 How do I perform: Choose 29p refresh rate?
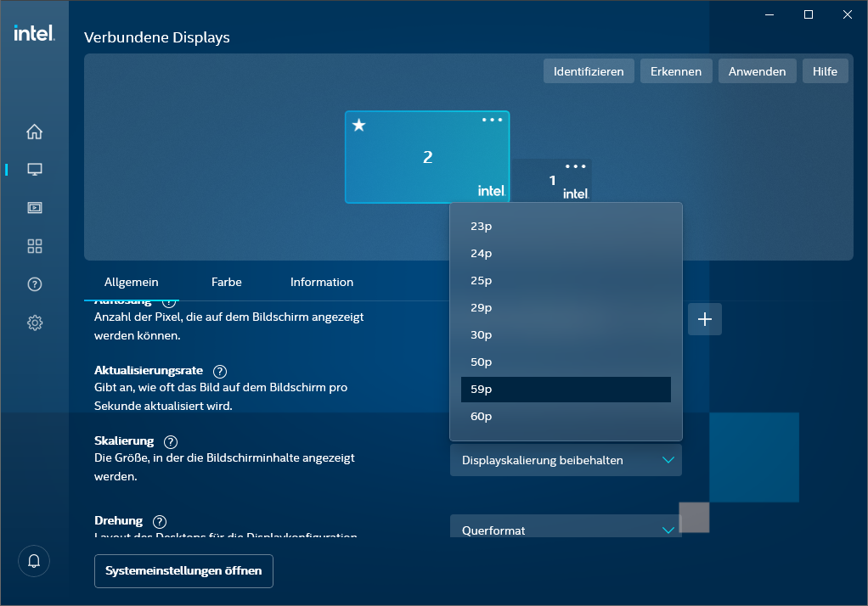coord(566,308)
